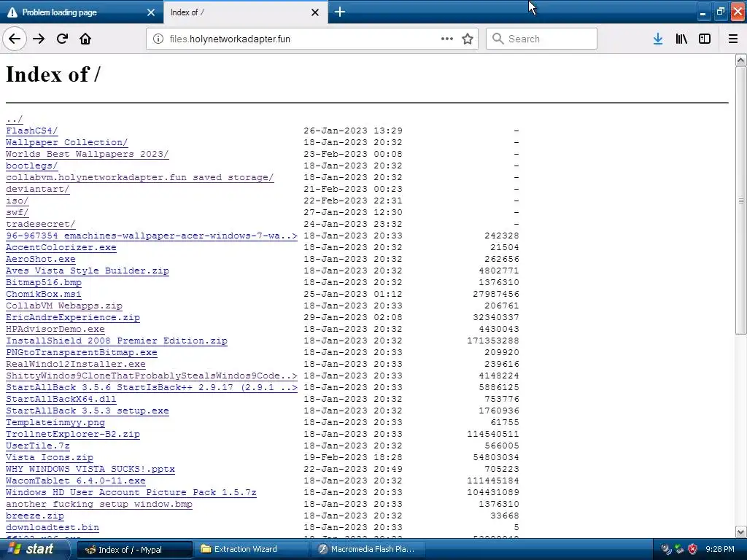Switch to the Problem loading page tab
The width and height of the screenshot is (747, 560).
[x=82, y=12]
